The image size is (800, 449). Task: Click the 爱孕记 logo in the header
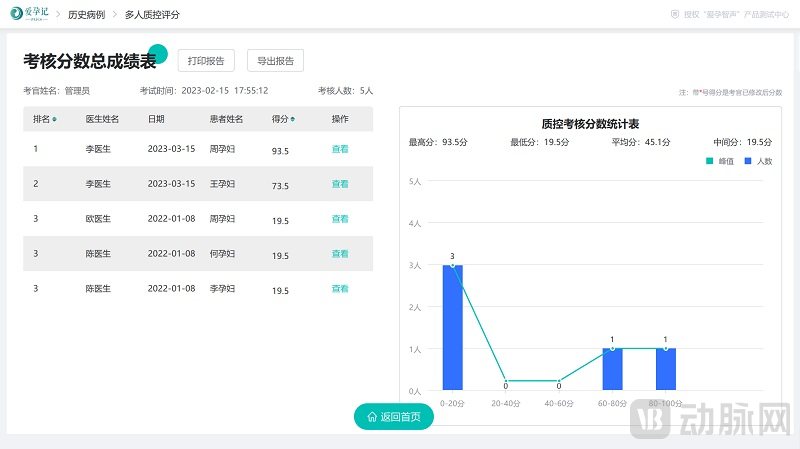coord(31,15)
